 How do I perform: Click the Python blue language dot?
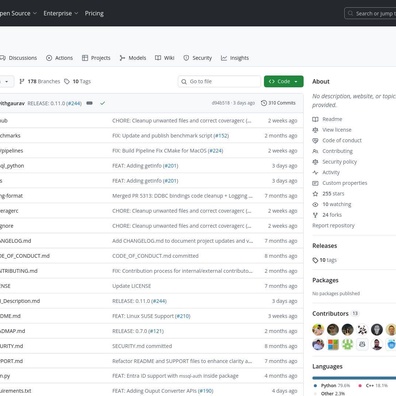click(x=315, y=386)
